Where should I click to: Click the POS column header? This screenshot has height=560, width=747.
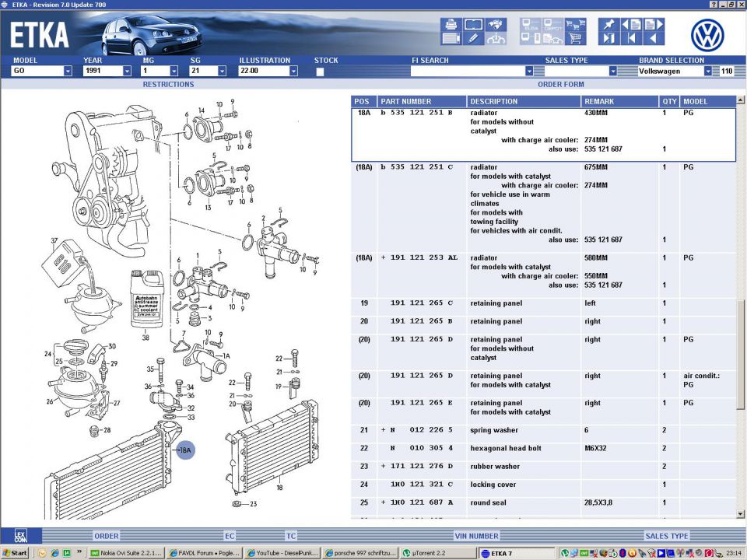(364, 101)
